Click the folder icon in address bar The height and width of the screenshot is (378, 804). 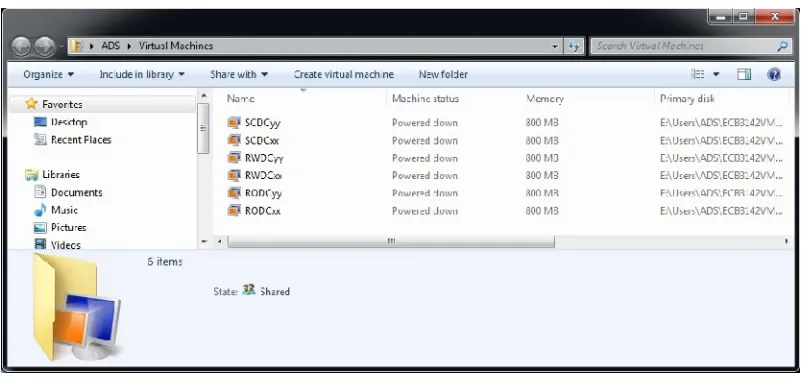(x=77, y=46)
